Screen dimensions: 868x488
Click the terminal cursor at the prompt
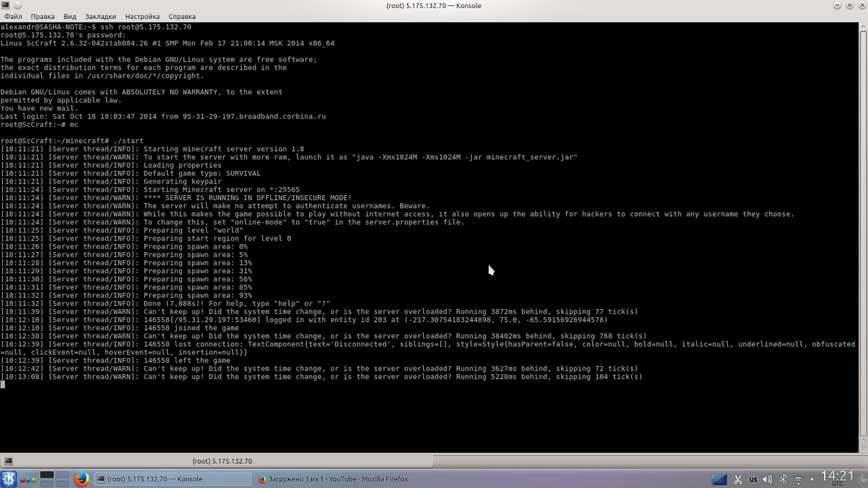[3, 385]
